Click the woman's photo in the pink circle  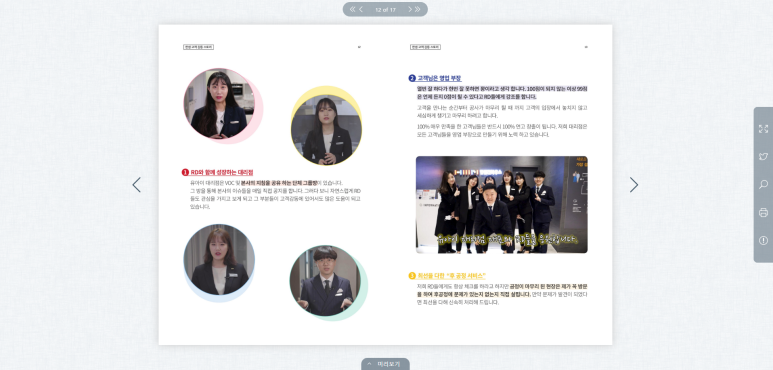pos(219,104)
